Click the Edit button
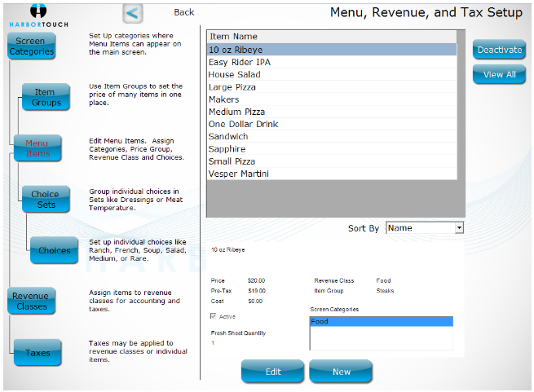This screenshot has height=392, width=534. click(x=273, y=372)
